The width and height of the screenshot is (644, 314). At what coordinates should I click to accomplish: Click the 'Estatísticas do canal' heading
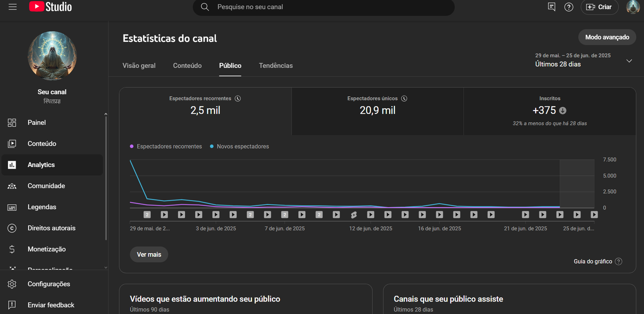coord(169,38)
